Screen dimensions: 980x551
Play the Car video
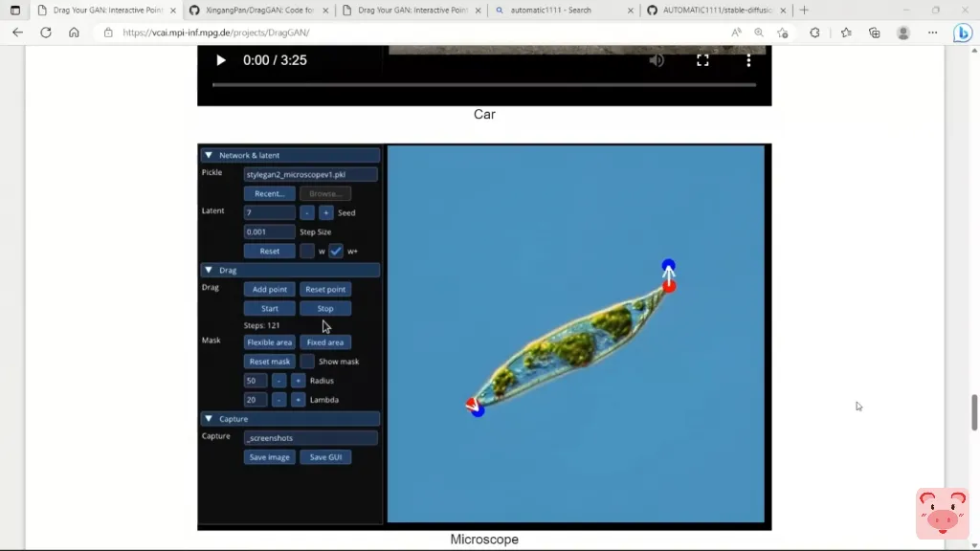pyautogui.click(x=221, y=60)
